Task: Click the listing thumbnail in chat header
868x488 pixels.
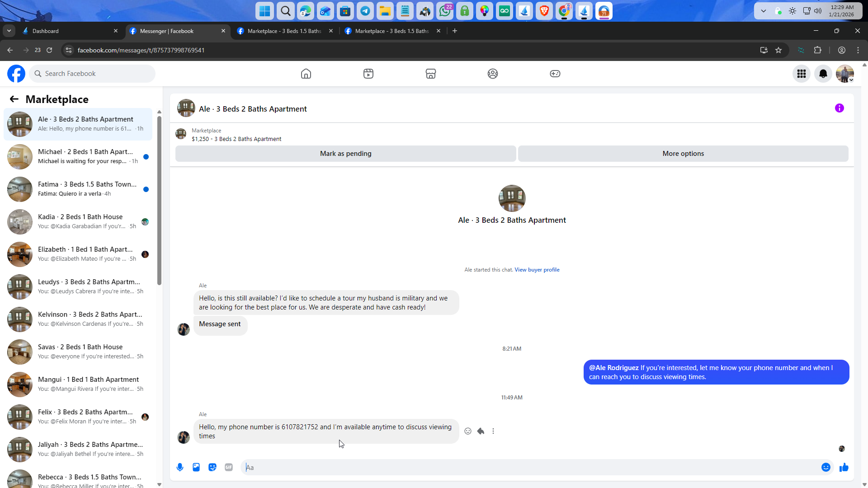Action: point(186,108)
